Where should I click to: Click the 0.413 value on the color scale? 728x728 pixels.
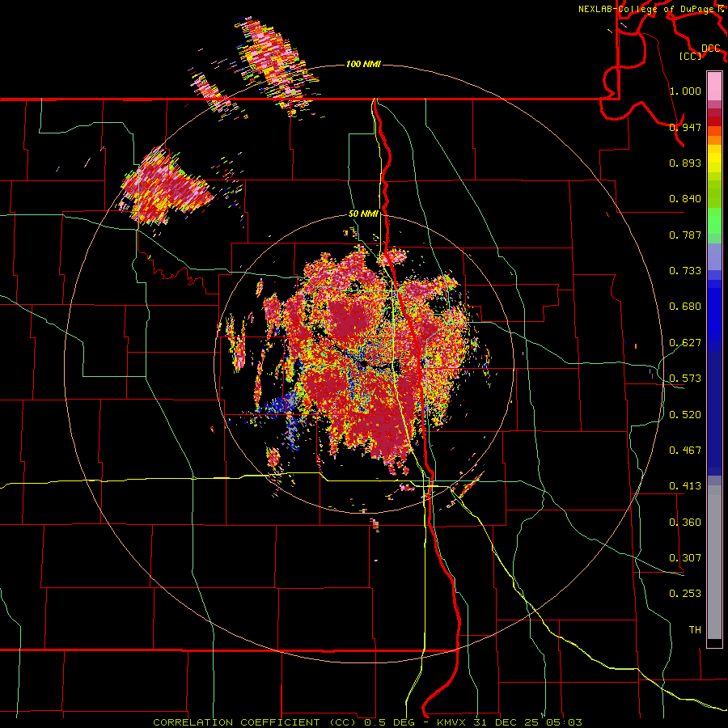click(x=685, y=486)
